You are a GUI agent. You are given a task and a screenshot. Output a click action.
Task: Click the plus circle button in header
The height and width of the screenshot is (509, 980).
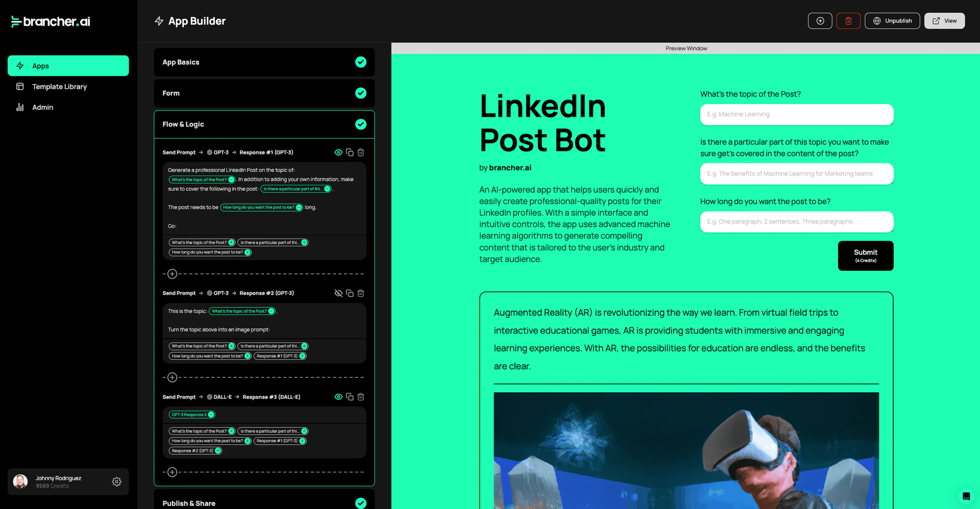click(820, 21)
